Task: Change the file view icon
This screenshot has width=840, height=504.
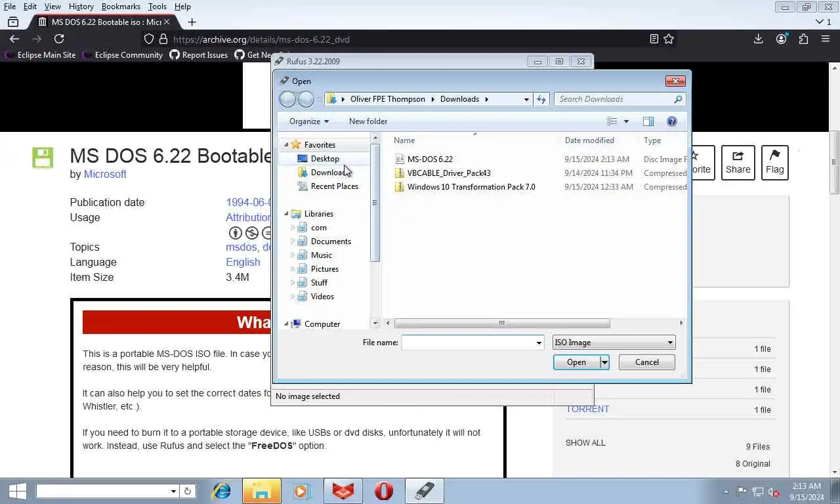Action: pyautogui.click(x=612, y=121)
